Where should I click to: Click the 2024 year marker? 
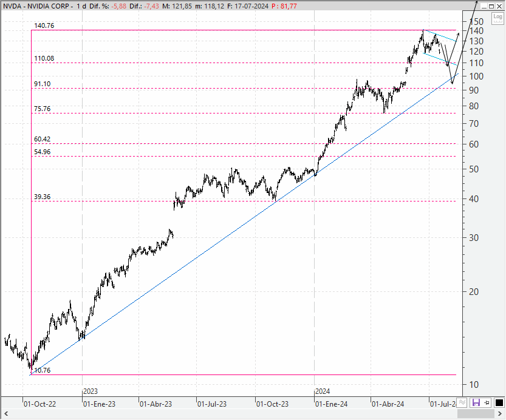[323, 391]
